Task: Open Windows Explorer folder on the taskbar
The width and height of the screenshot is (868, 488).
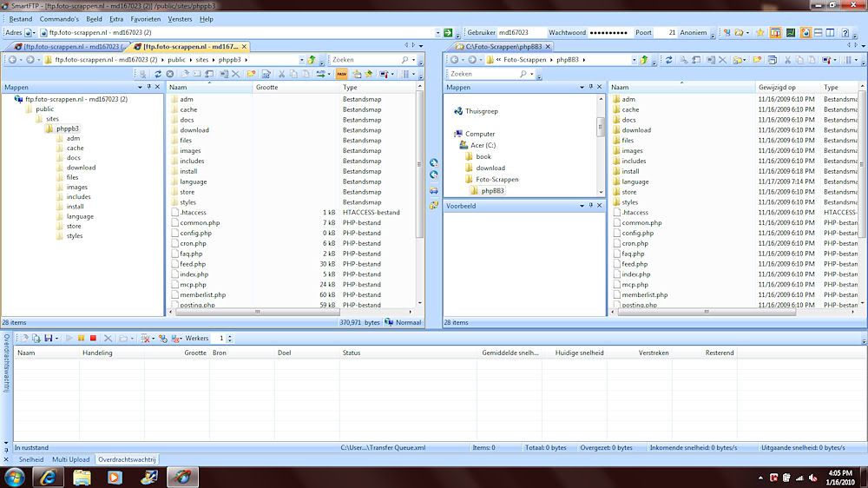Action: click(82, 477)
